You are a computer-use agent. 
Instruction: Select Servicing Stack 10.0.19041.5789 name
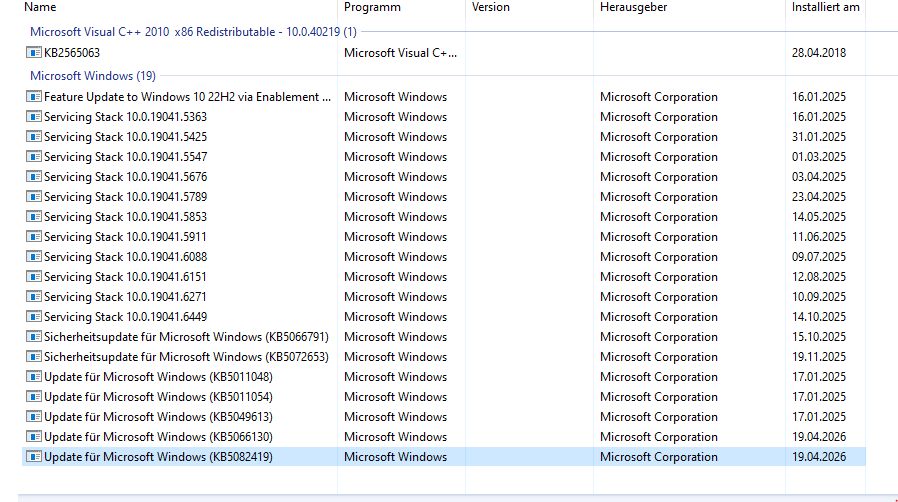(x=125, y=197)
